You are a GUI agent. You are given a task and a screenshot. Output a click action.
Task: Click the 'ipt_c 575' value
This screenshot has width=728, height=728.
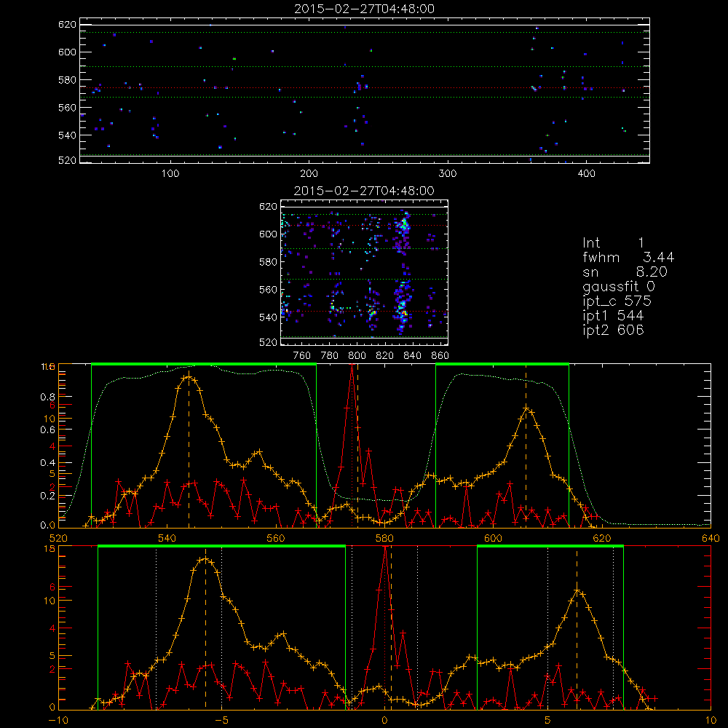[x=617, y=301]
